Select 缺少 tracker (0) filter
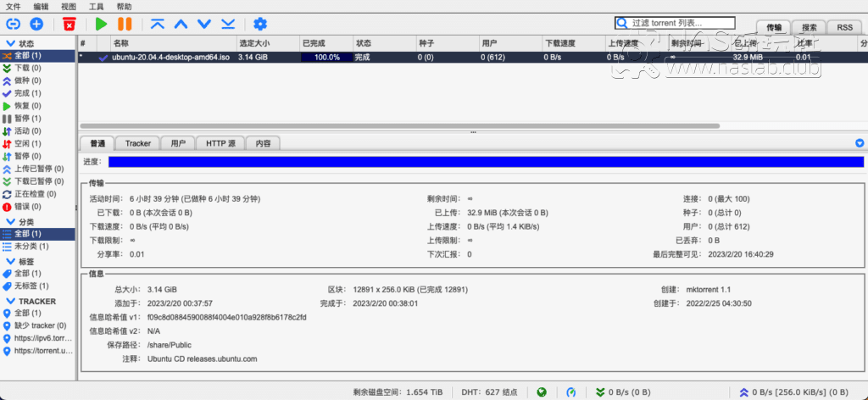The width and height of the screenshot is (868, 400). coord(37,325)
